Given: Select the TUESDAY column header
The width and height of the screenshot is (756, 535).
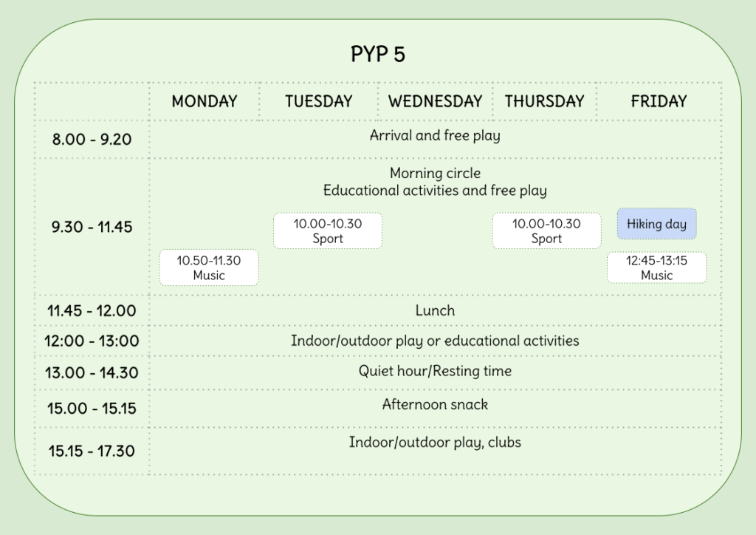Looking at the screenshot, I should [319, 102].
